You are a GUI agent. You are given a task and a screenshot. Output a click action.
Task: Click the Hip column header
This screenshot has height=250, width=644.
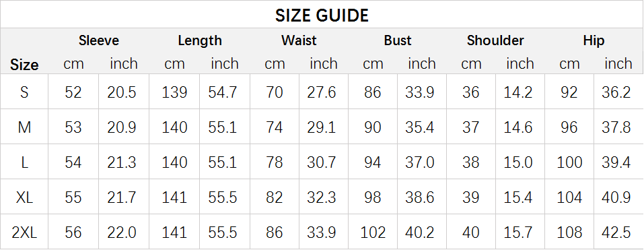594,40
